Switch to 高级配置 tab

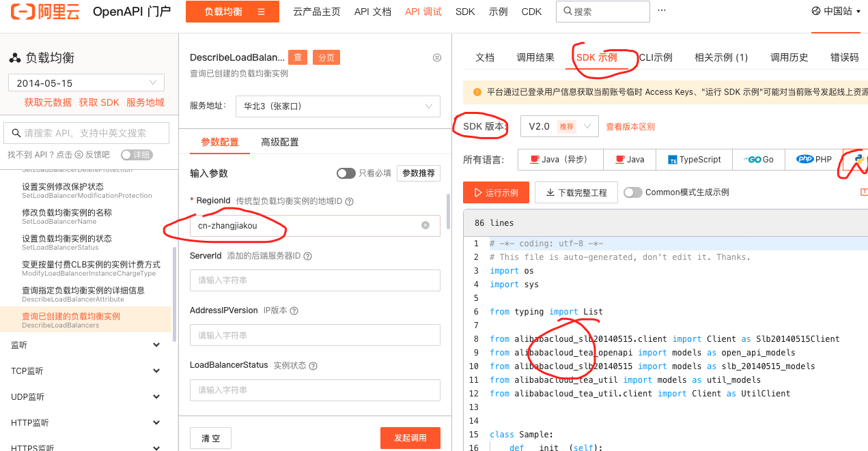pos(280,142)
